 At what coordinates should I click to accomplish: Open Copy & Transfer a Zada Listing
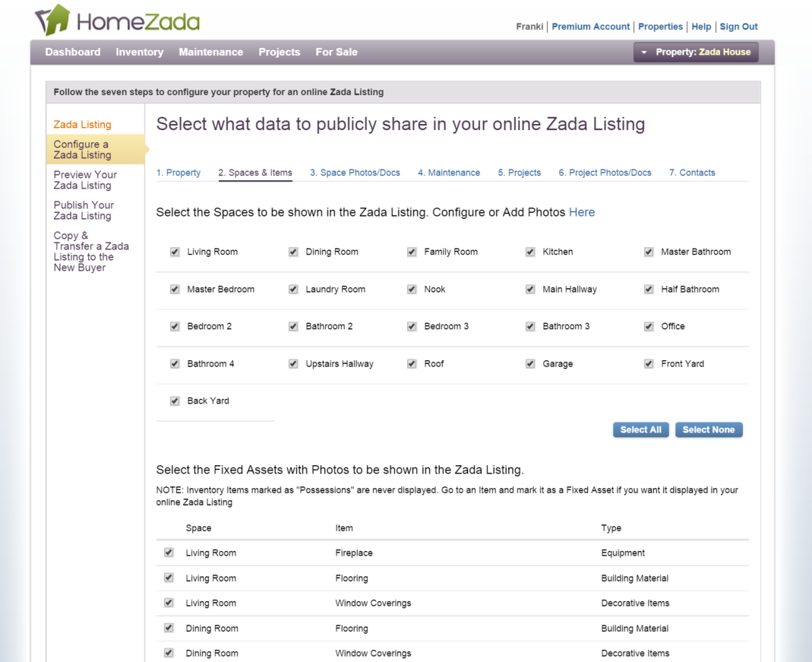[x=91, y=252]
